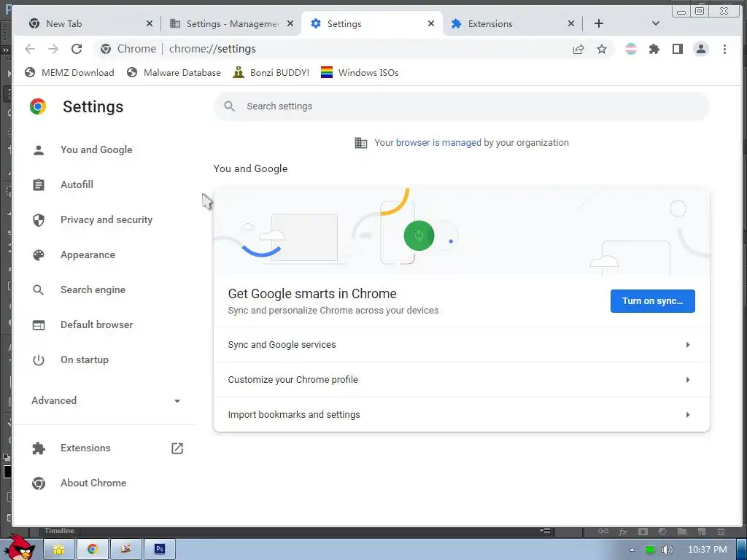This screenshot has width=747, height=560.
Task: Open the Sync and Google services row
Action: pos(461,345)
